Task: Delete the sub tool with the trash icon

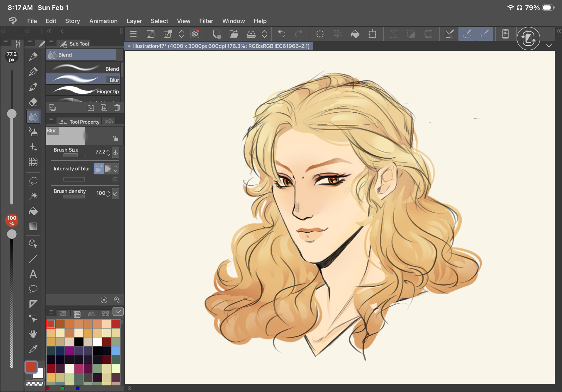Action: [117, 108]
